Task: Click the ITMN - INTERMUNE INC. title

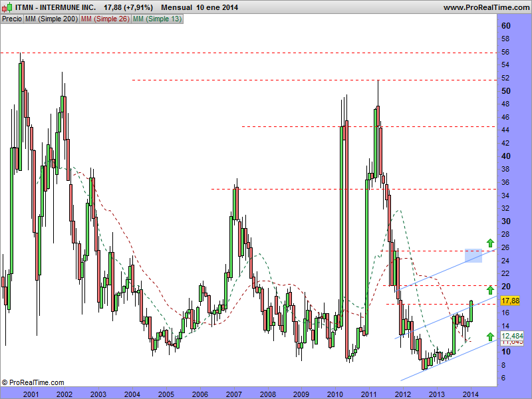Action: tap(55, 7)
